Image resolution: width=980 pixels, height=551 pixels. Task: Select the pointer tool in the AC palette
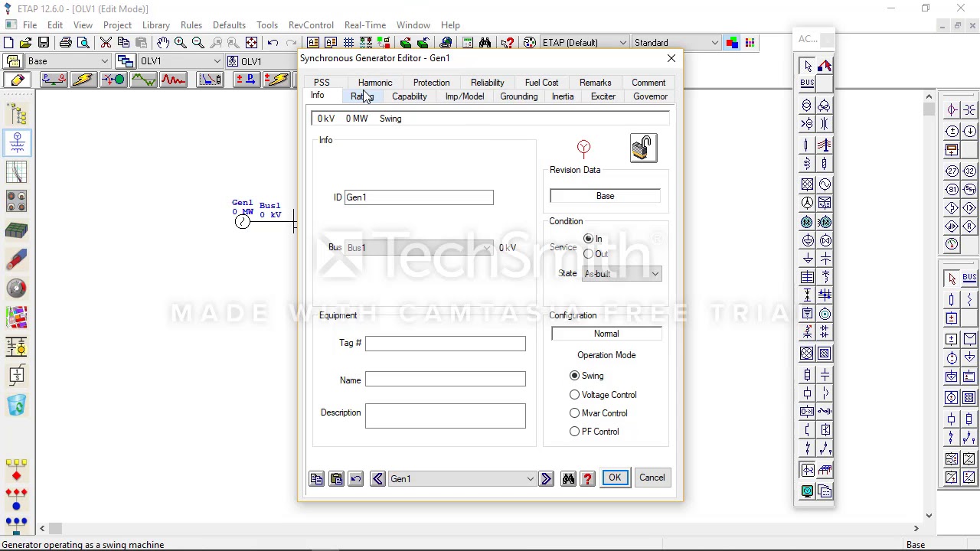click(807, 67)
